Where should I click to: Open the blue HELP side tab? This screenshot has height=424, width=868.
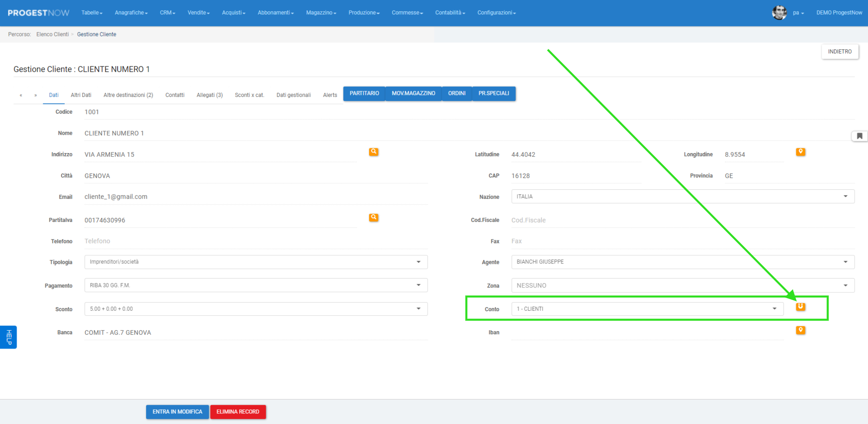coord(9,337)
